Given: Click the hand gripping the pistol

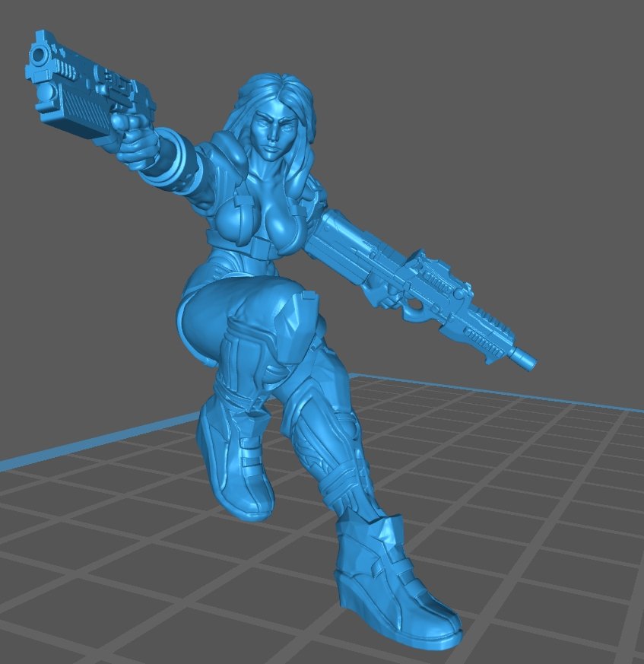Looking at the screenshot, I should pyautogui.click(x=137, y=145).
